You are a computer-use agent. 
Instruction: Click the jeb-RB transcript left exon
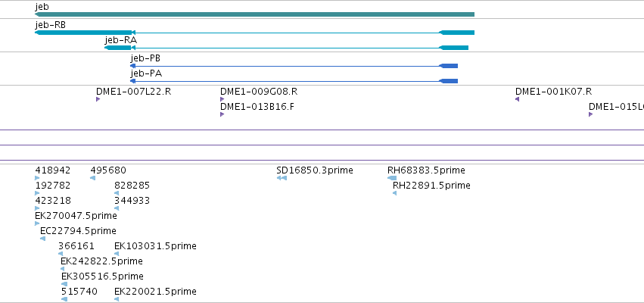(x=83, y=33)
